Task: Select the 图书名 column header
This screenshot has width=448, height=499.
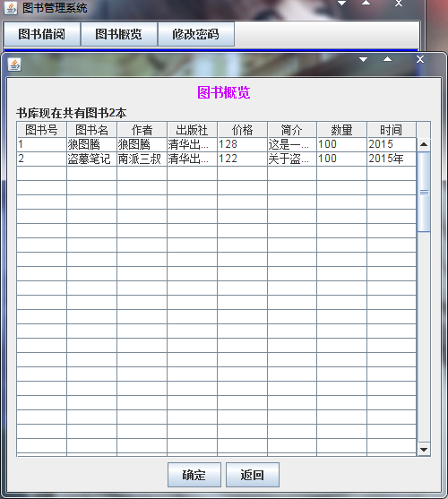Action: tap(92, 130)
